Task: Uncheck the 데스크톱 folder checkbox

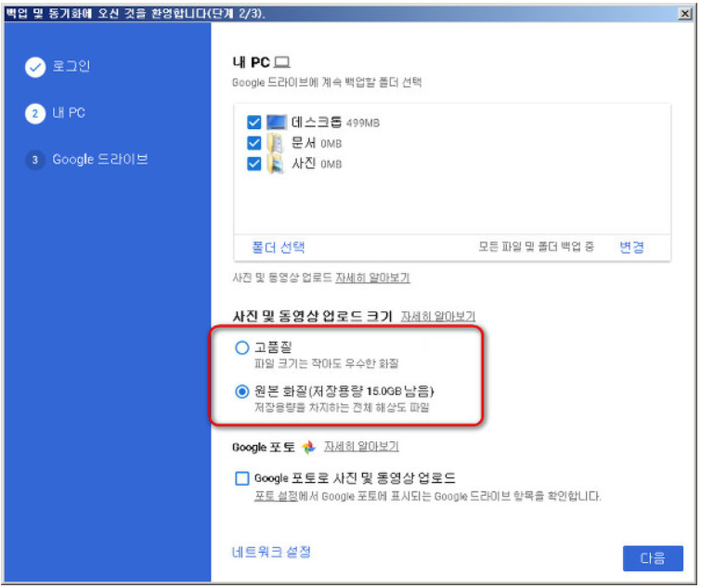Action: 253,122
